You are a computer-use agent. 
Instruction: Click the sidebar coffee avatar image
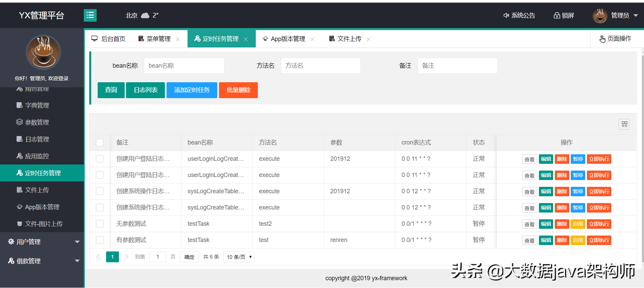tap(43, 52)
